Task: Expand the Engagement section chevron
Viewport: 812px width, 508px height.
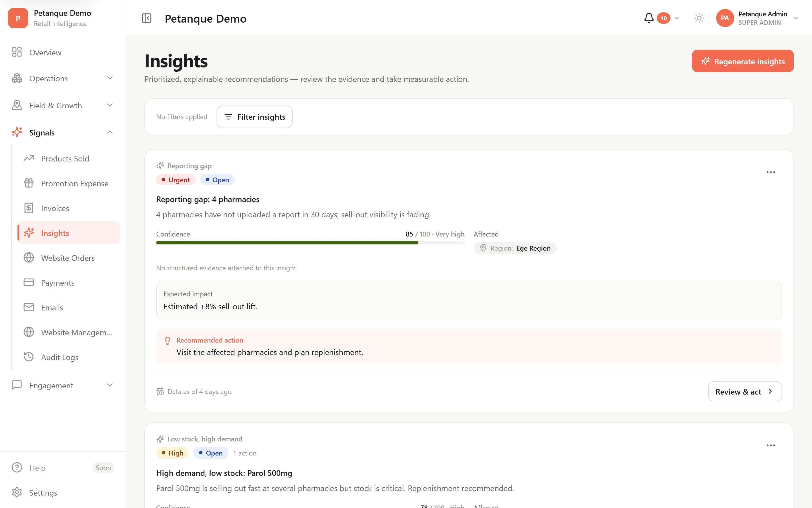Action: coord(110,385)
